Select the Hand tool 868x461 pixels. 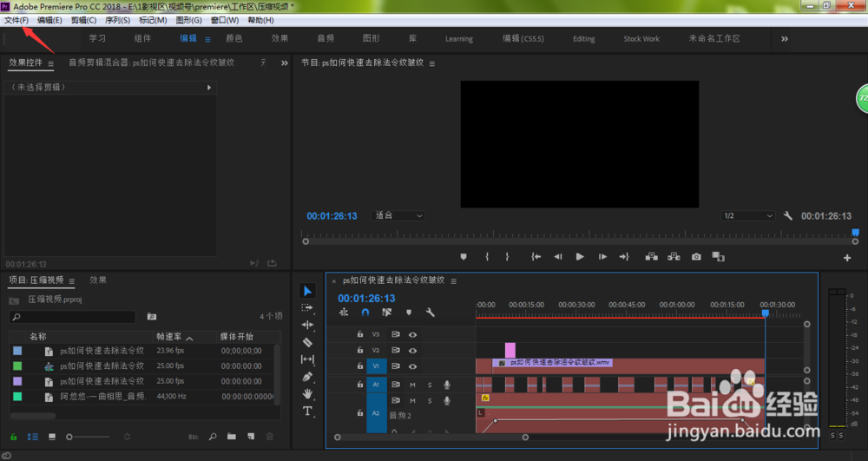tap(307, 393)
